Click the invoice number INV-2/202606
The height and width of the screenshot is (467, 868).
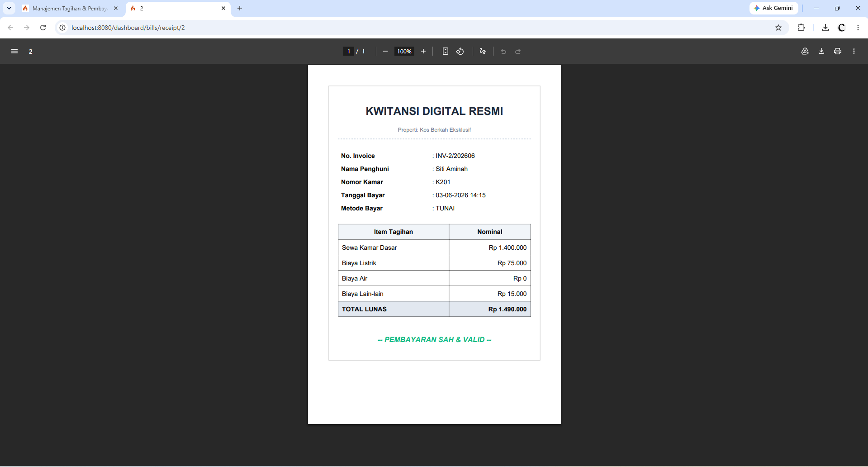coord(455,156)
